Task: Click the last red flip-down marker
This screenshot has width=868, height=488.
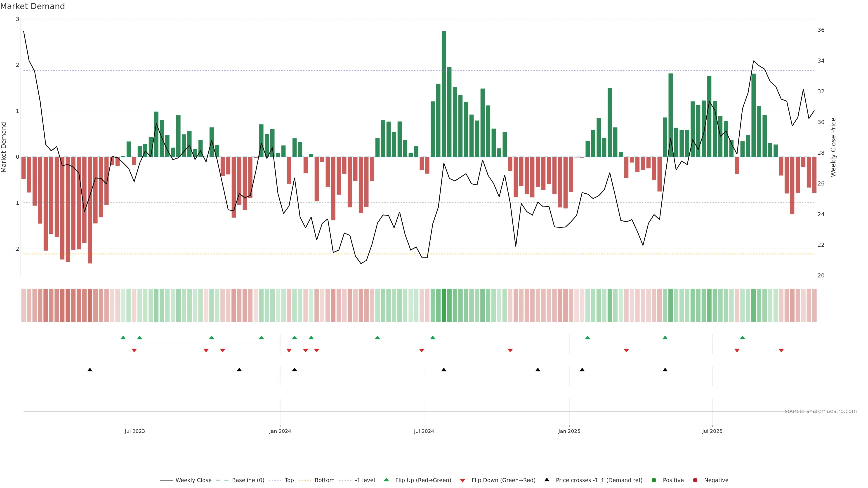Action: tap(781, 351)
